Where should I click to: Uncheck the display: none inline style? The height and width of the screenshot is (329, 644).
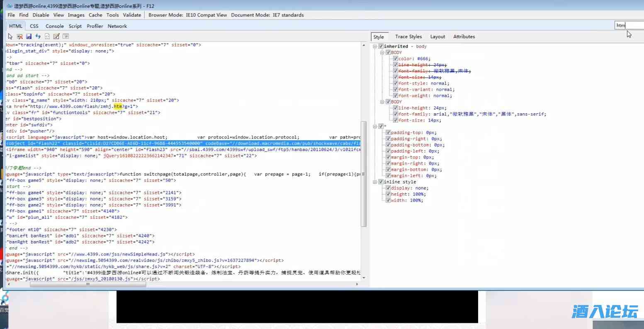(388, 188)
